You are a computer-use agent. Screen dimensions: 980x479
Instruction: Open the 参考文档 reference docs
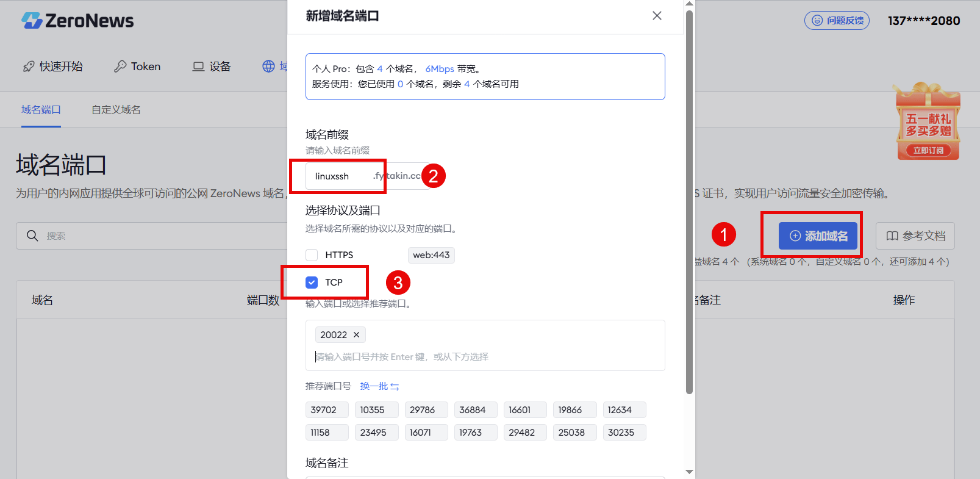(915, 236)
